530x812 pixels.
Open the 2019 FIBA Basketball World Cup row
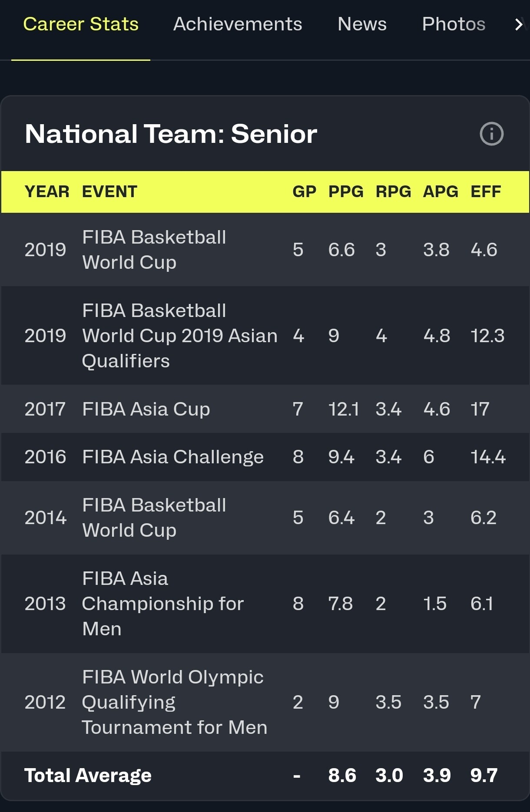pyautogui.click(x=265, y=250)
